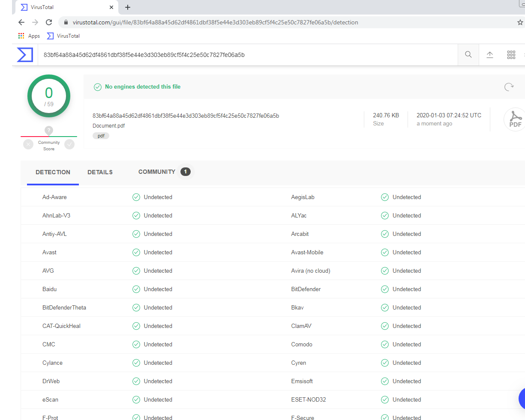Click Undetected result for Cylance
This screenshot has width=525, height=420.
(158, 363)
